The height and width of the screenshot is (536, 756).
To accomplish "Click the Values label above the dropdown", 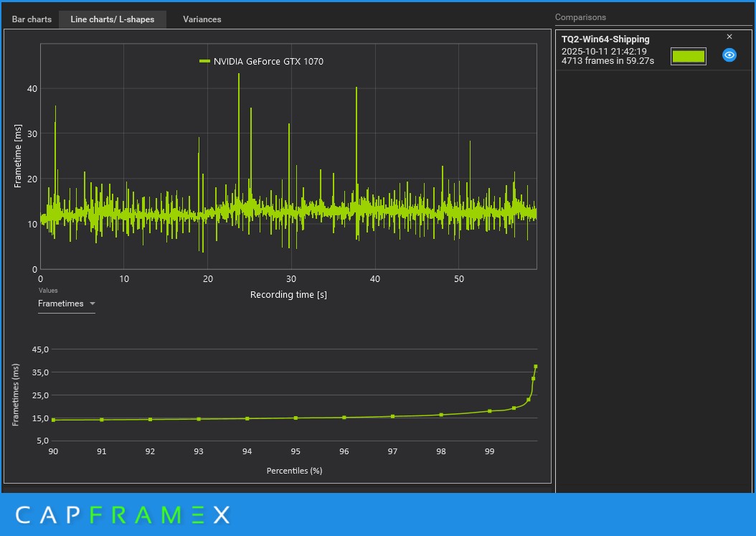I will [48, 291].
